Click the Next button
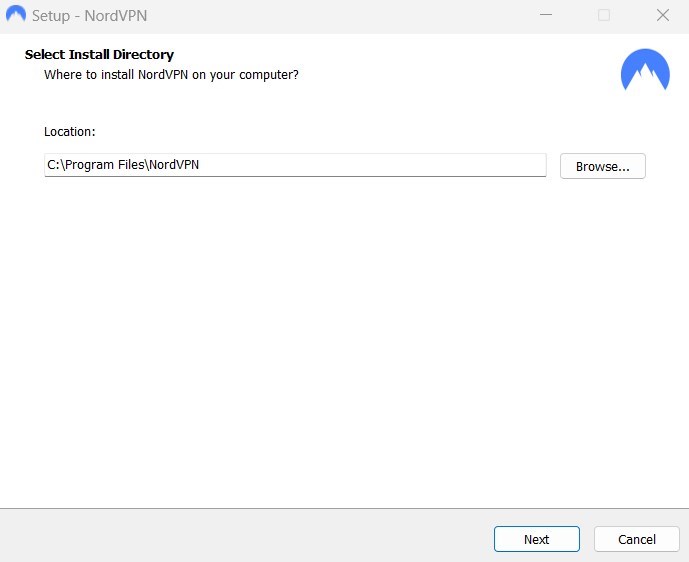The width and height of the screenshot is (689, 562). click(537, 539)
